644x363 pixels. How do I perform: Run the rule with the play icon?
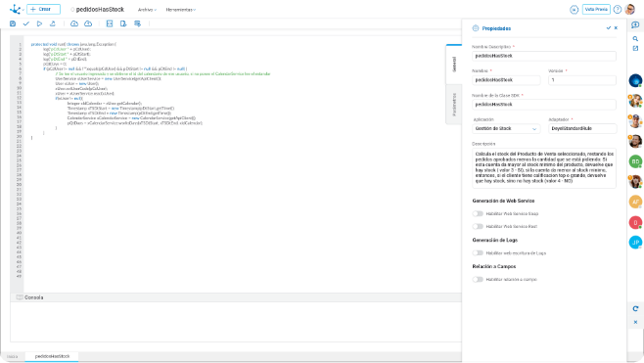tap(39, 23)
